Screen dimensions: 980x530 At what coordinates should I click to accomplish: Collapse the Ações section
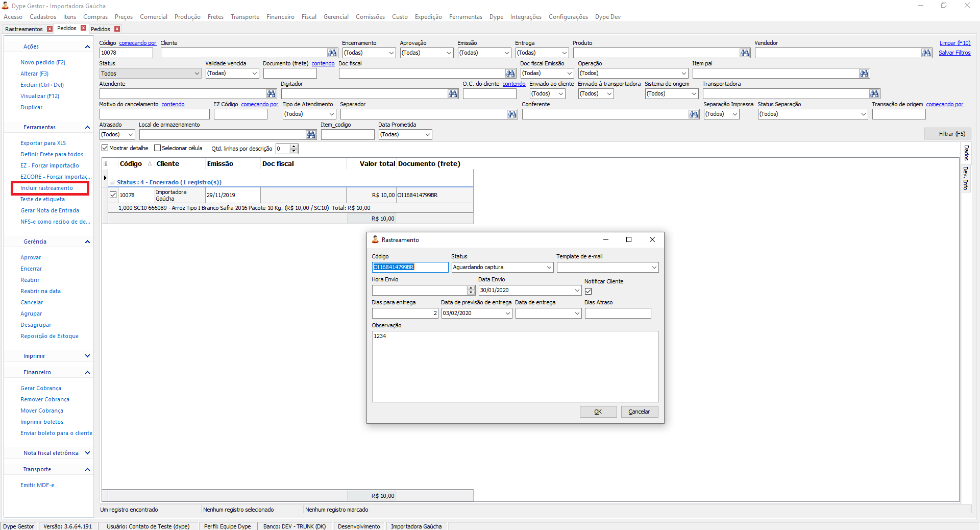87,46
